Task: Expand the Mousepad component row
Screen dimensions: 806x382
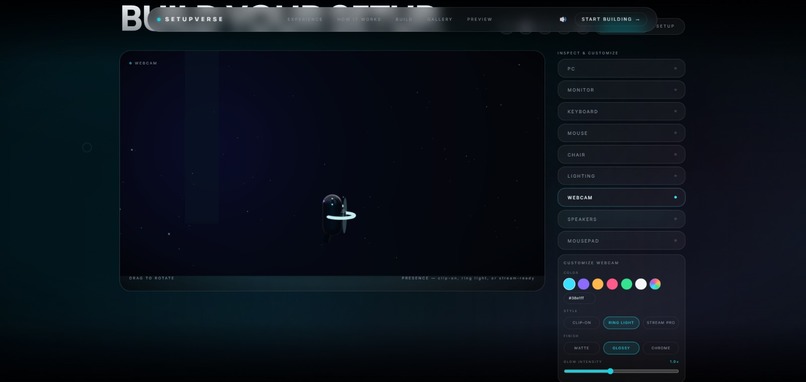Action: click(x=621, y=241)
